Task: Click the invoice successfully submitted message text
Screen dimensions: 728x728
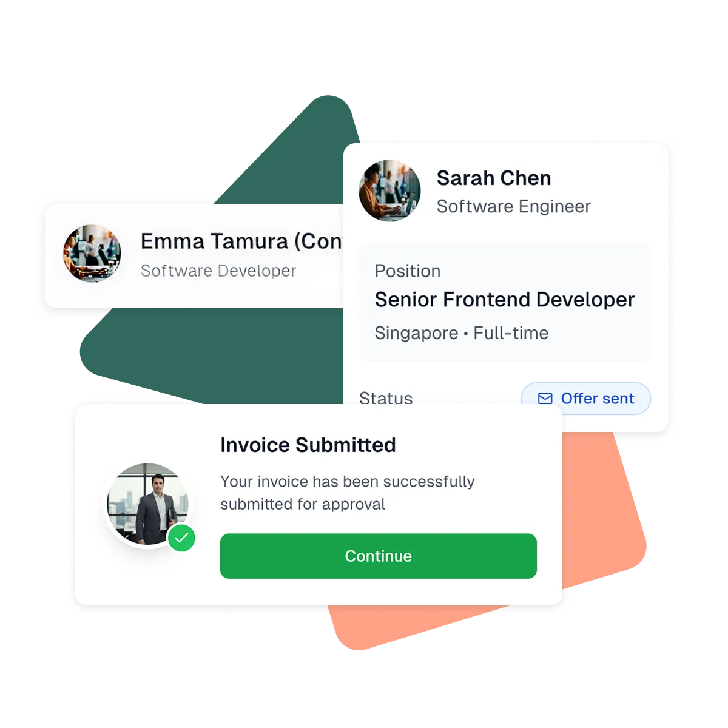Action: point(348,493)
